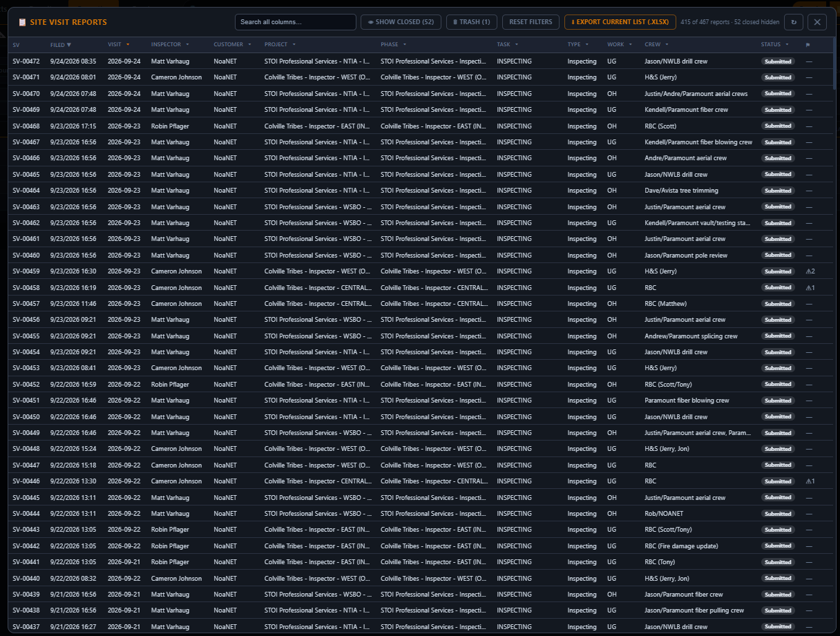Click inspector Robin Pflager on SV-00452 row
Viewport: 840px width, 636px height.
tap(170, 385)
